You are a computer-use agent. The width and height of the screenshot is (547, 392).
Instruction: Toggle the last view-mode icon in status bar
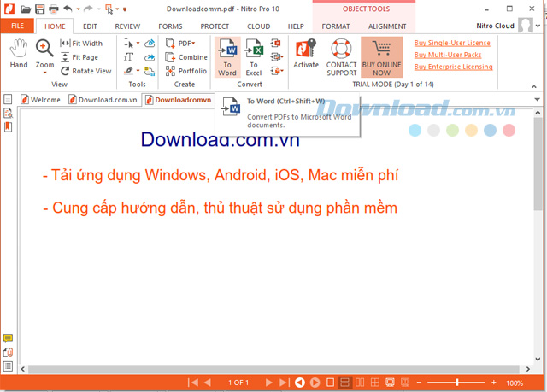tap(405, 383)
